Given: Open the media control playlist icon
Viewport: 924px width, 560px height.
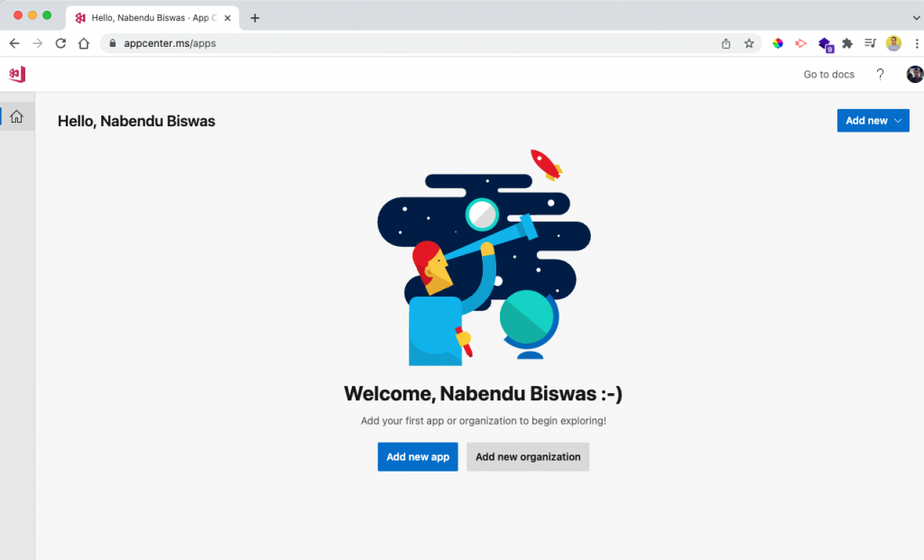Looking at the screenshot, I should [871, 43].
